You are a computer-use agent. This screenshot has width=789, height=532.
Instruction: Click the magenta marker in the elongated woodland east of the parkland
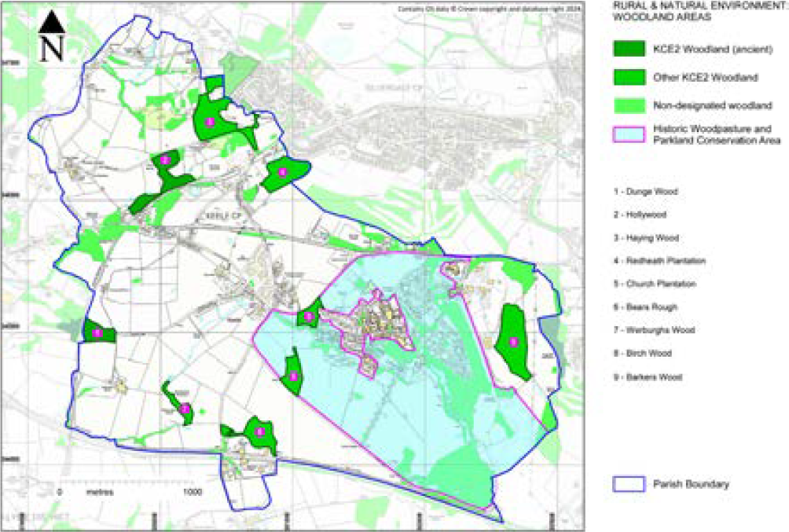tap(513, 343)
